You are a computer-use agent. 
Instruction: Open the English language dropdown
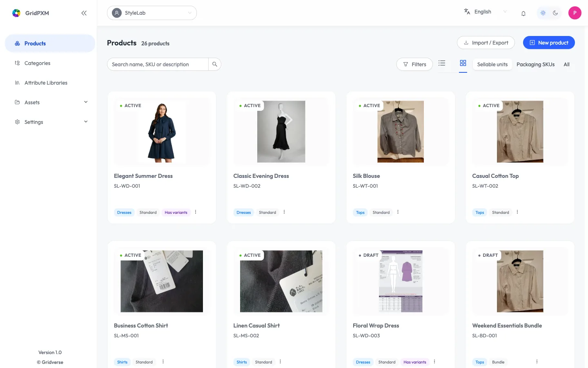tap(486, 12)
